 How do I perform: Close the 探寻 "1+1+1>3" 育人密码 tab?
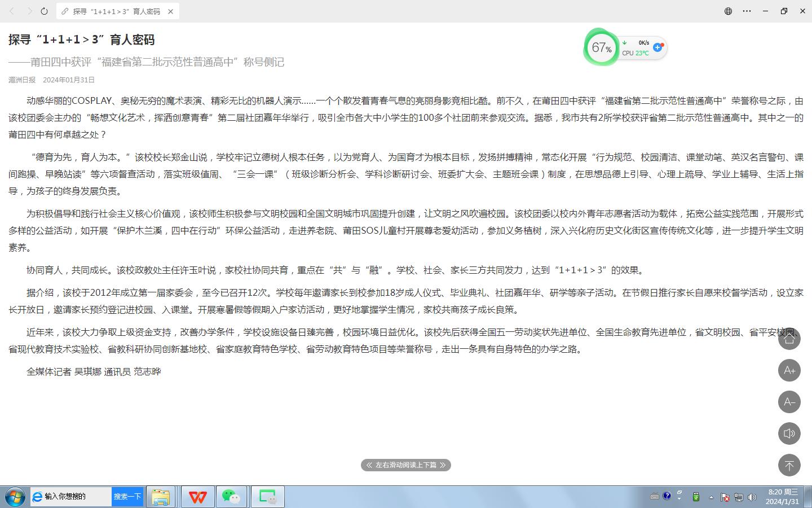point(170,11)
